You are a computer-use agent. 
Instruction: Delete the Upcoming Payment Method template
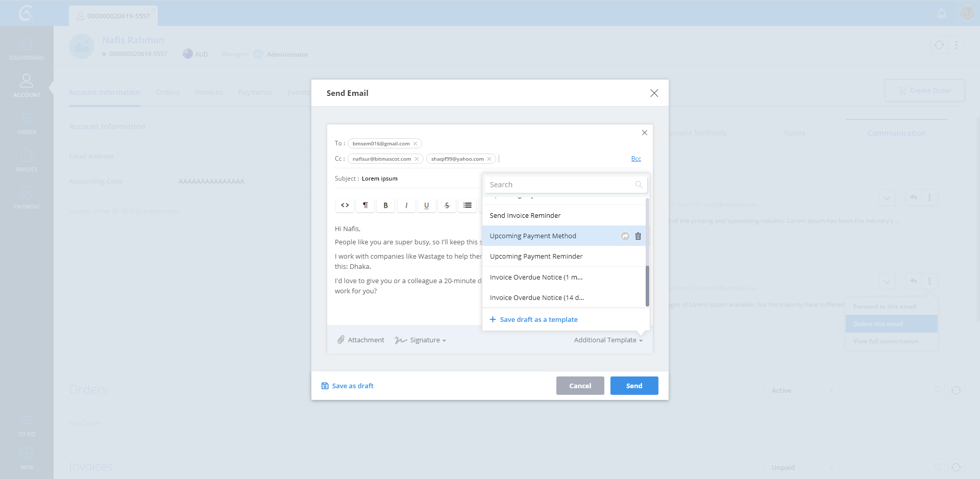[638, 236]
